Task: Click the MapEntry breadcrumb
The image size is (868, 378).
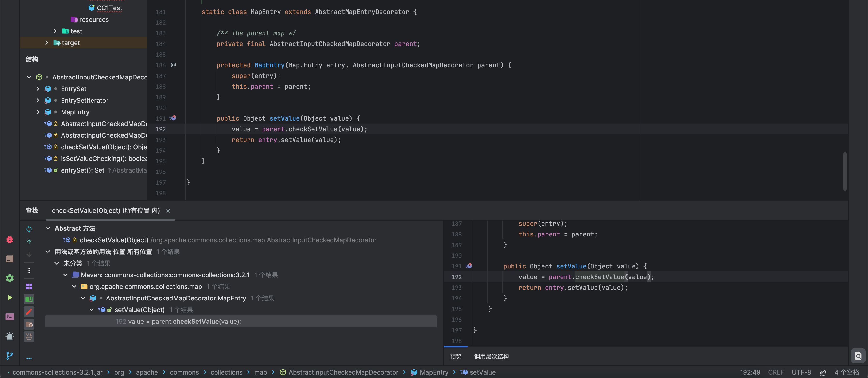Action: tap(430, 372)
